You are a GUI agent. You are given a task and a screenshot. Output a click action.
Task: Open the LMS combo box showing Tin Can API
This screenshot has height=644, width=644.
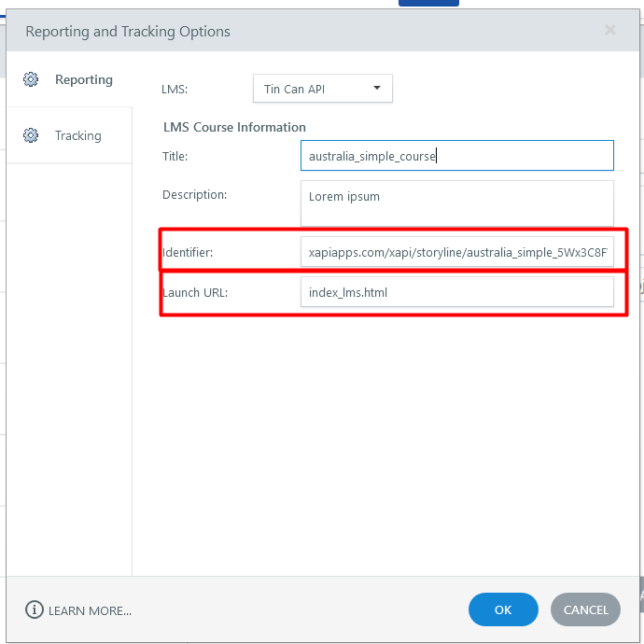pos(322,89)
